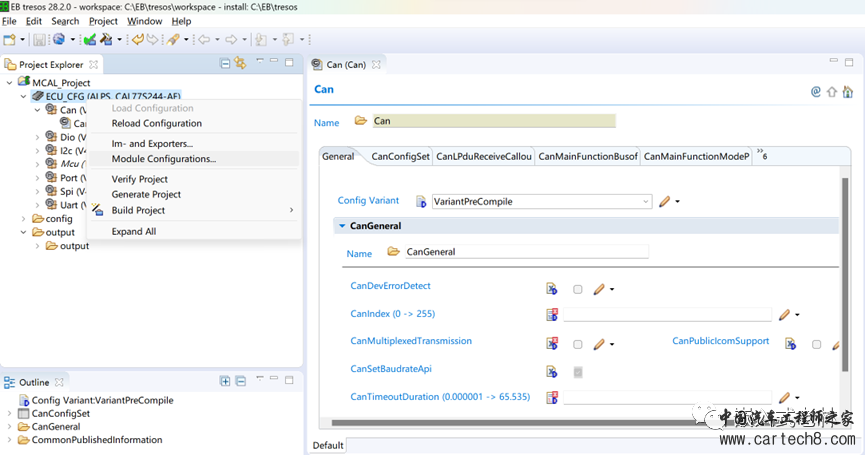Click the pencil icon next to CanIndex field

785,314
